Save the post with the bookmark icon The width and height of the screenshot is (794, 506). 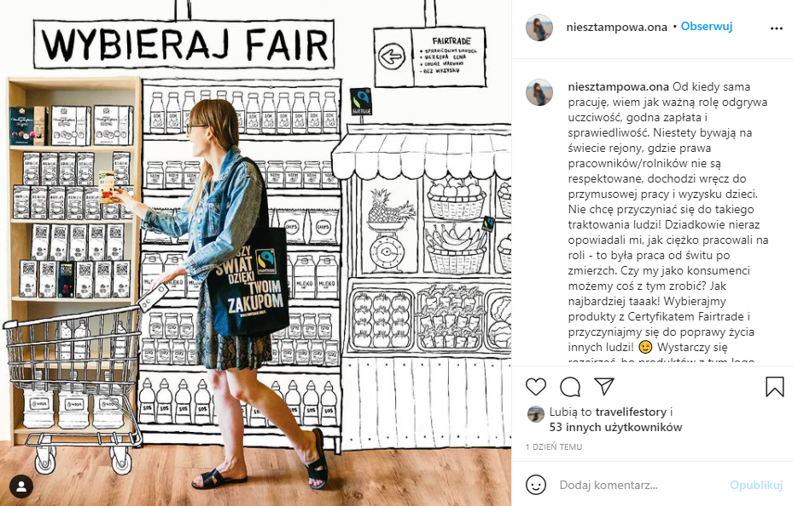[775, 386]
